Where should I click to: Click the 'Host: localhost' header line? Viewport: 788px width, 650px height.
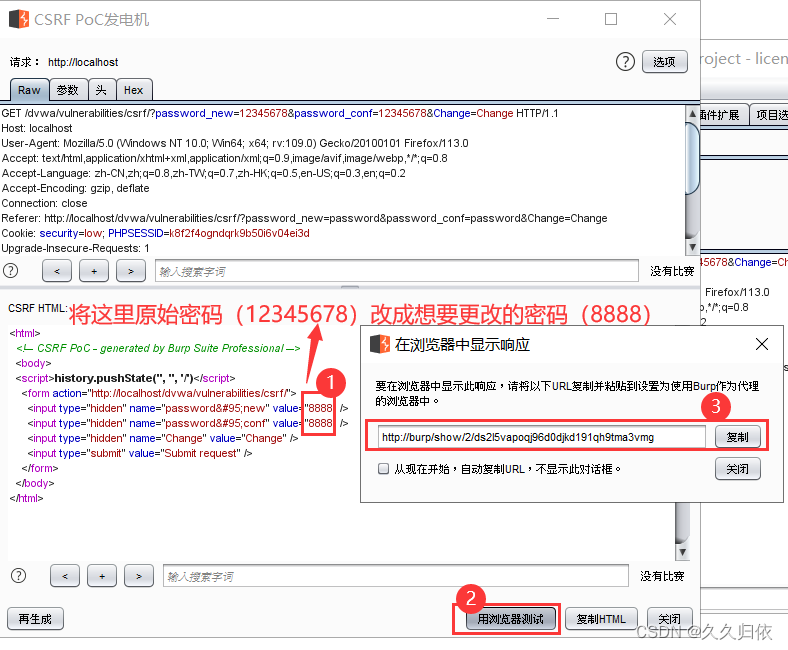click(x=37, y=128)
